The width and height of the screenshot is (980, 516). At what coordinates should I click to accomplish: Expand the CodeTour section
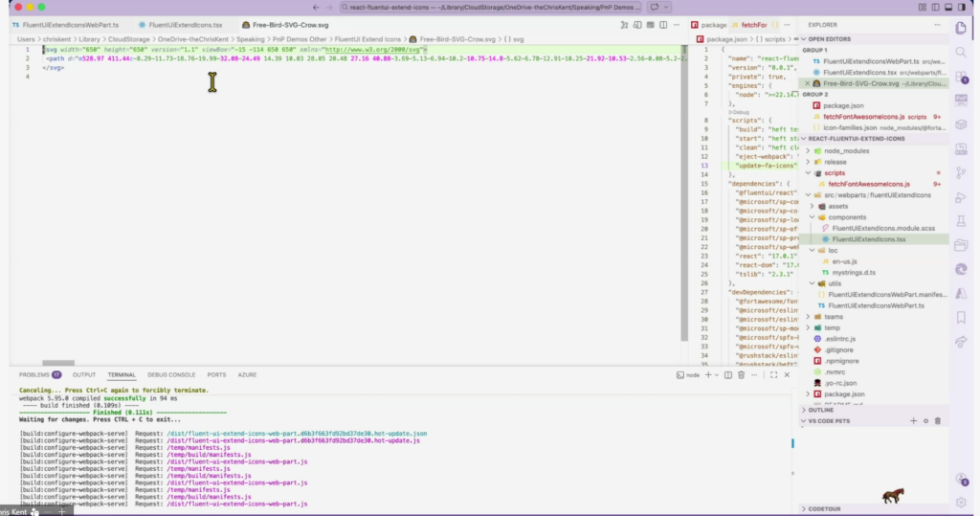point(823,509)
